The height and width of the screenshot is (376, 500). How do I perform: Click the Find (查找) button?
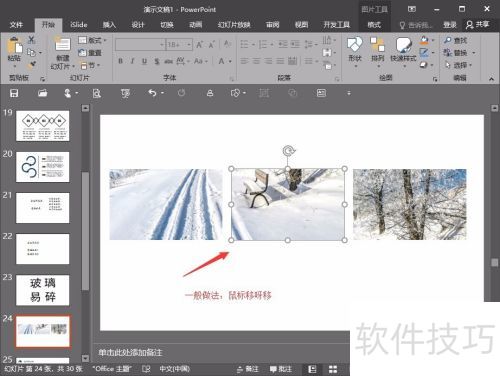coord(456,40)
